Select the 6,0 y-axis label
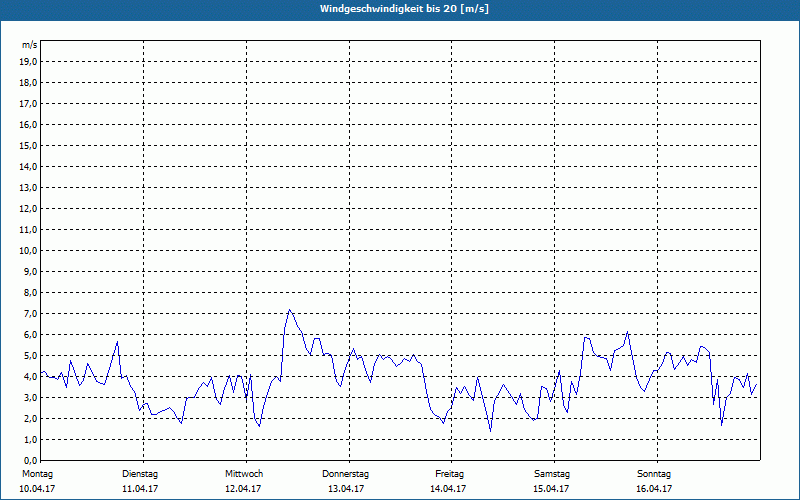Image resolution: width=800 pixels, height=500 pixels. (30, 335)
